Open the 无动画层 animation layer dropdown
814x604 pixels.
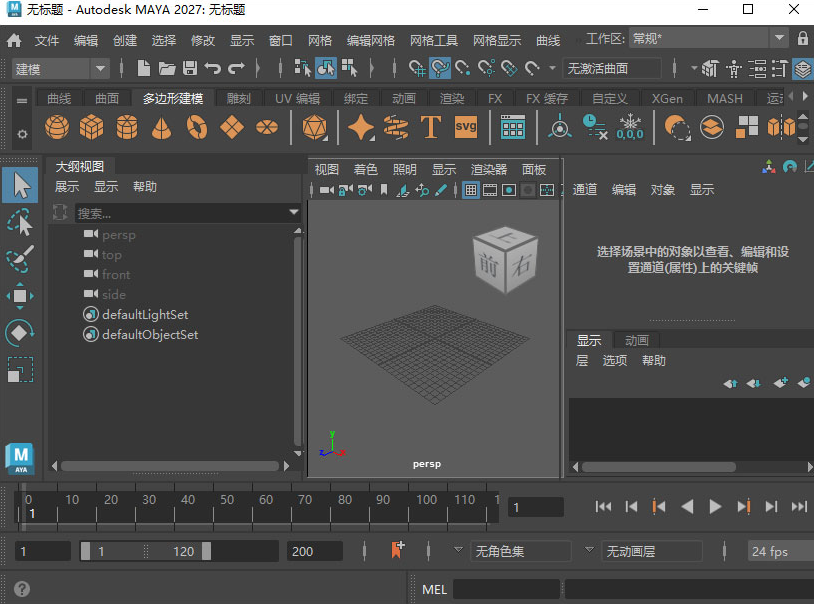[652, 551]
